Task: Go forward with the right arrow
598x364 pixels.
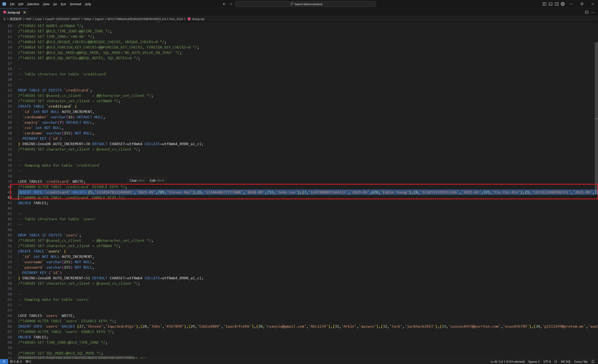Action: click(x=231, y=4)
